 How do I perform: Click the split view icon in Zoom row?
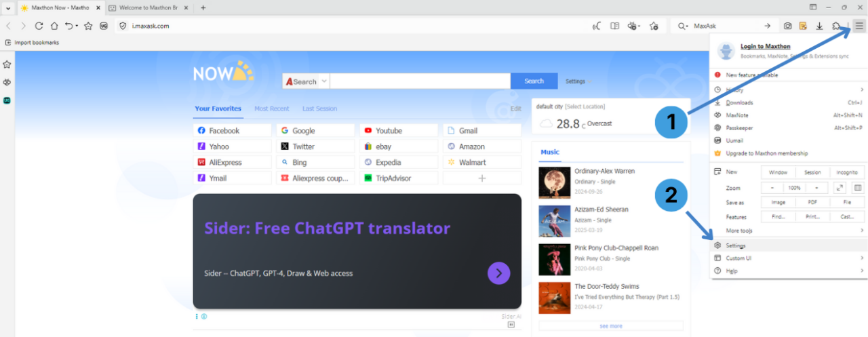point(857,188)
